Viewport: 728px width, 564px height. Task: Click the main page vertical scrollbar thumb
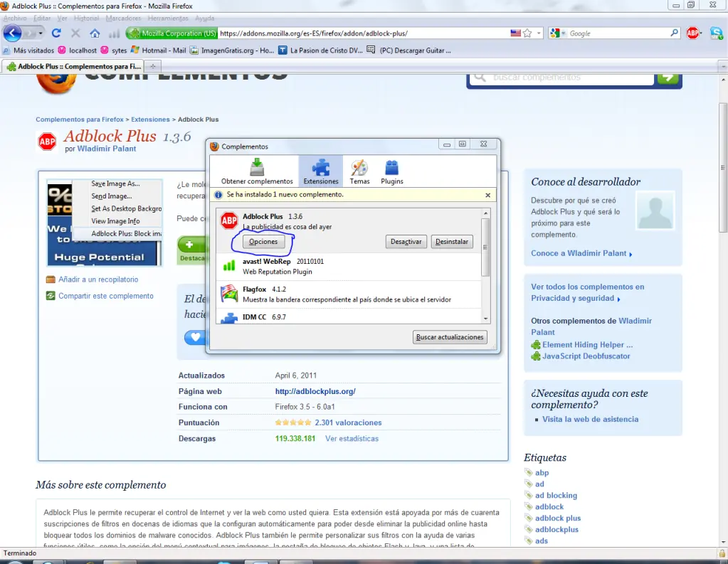tap(723, 168)
